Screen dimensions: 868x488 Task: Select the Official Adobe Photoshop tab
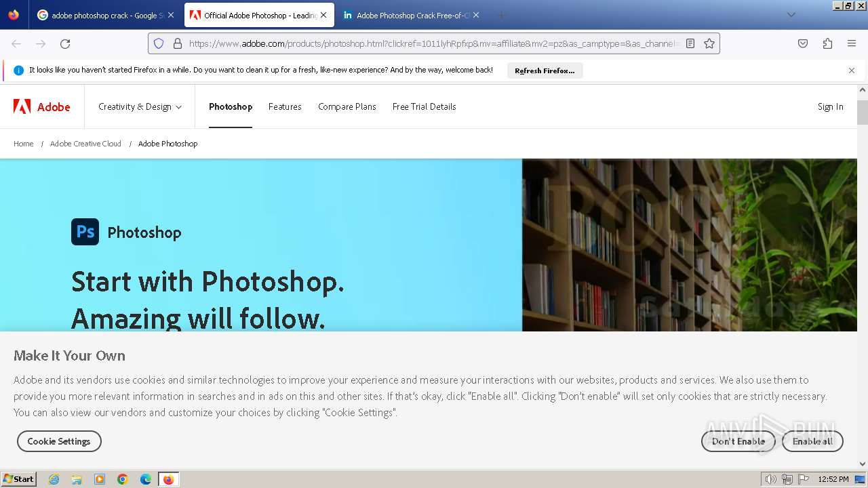click(x=260, y=15)
